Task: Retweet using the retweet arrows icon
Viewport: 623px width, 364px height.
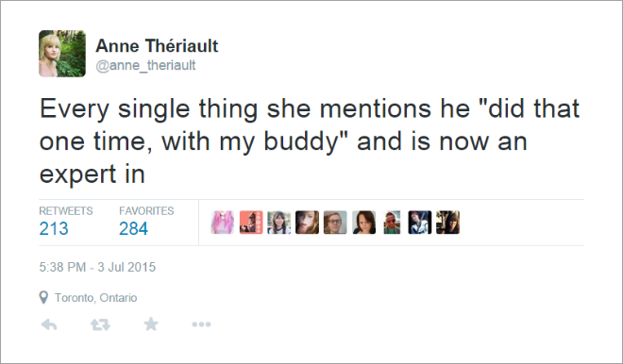Action: (x=100, y=324)
